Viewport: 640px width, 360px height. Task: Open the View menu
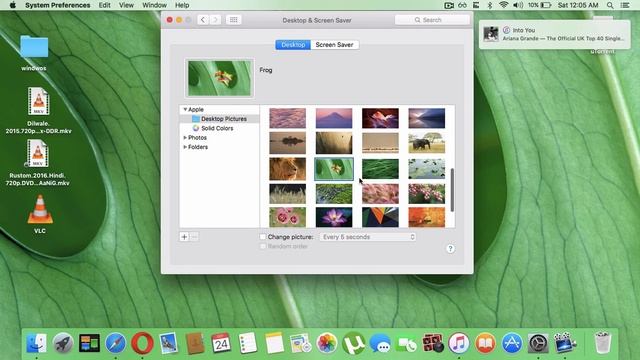126,5
